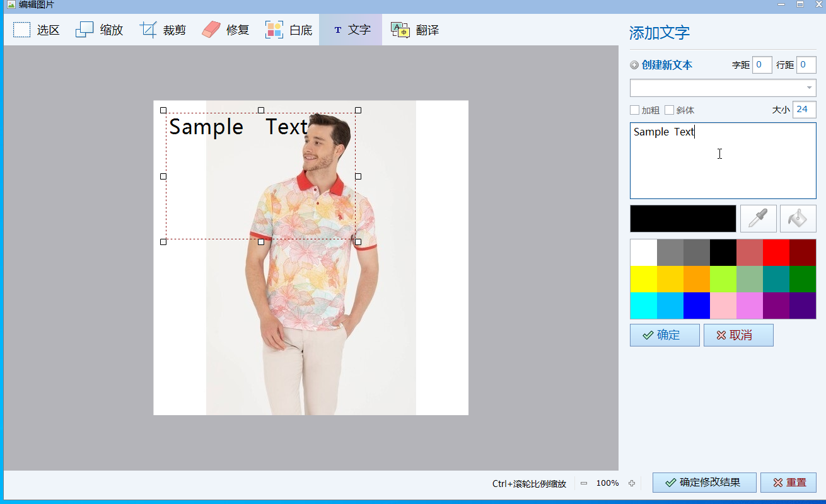Viewport: 826px width, 504px height.
Task: Pick a color with the eyedropper
Action: [x=758, y=219]
